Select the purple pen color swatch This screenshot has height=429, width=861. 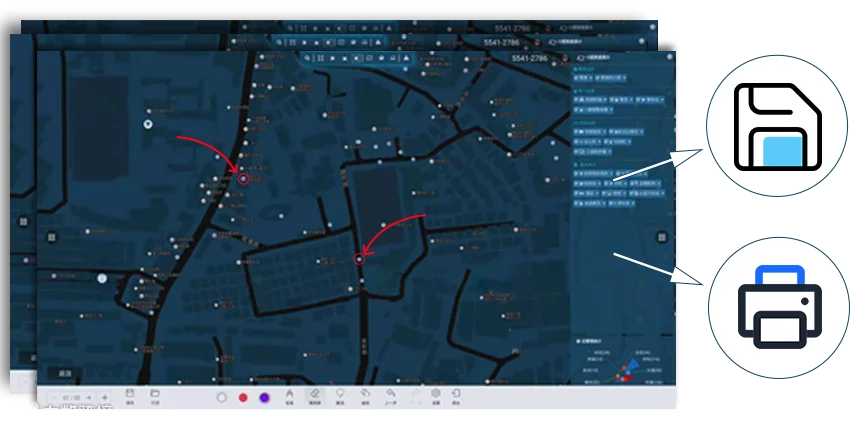264,398
